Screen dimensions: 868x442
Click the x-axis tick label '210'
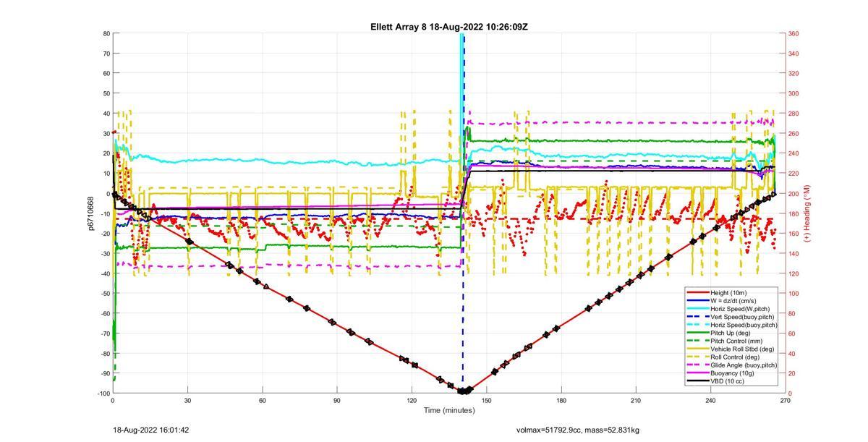636,400
